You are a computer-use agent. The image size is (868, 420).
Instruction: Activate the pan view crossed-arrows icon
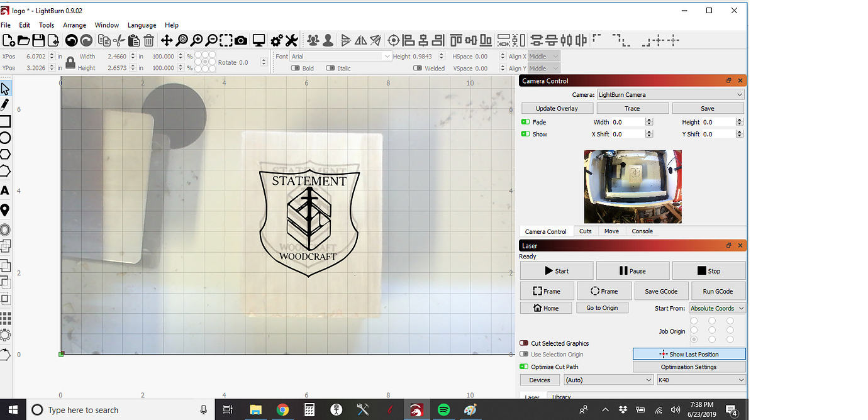click(167, 41)
